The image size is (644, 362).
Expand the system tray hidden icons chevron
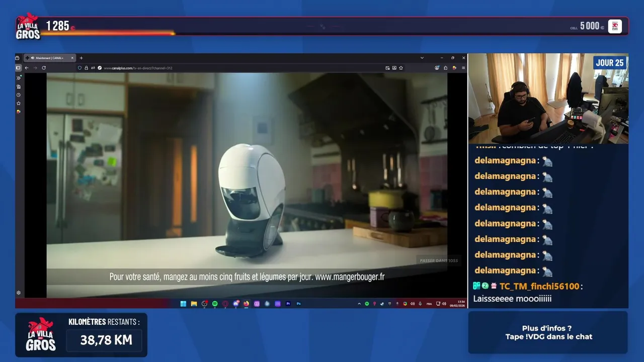coord(359,304)
